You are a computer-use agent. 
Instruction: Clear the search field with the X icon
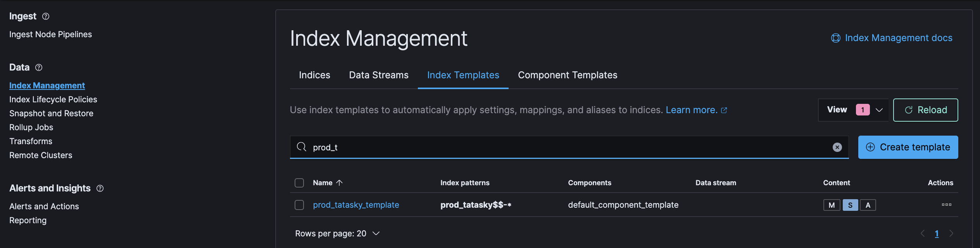click(x=837, y=147)
